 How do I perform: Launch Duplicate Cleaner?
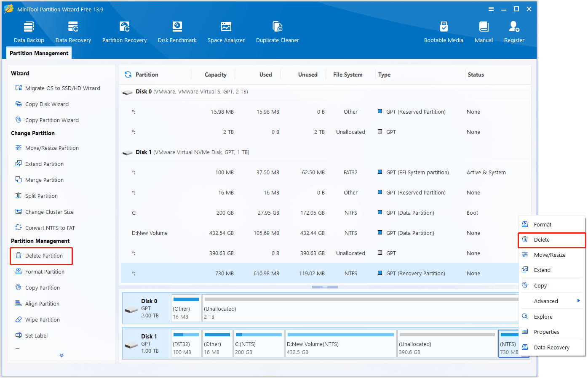(277, 32)
